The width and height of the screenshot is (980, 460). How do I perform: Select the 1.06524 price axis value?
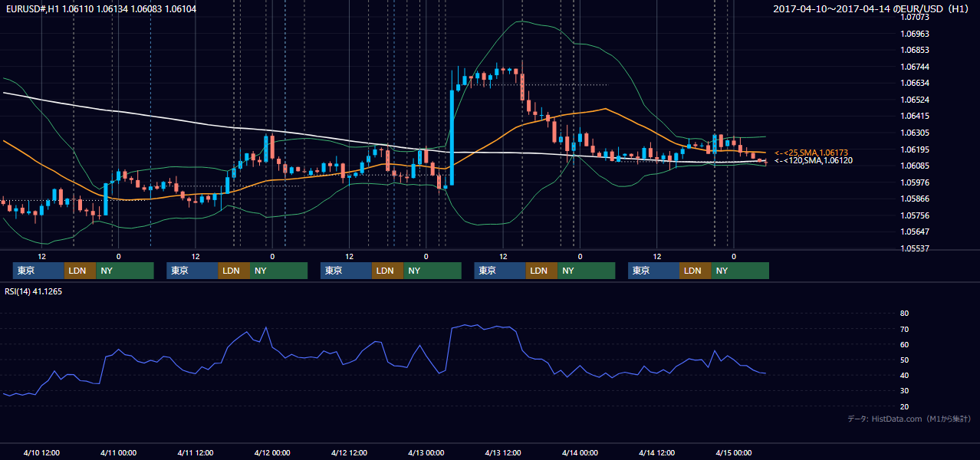click(x=915, y=100)
